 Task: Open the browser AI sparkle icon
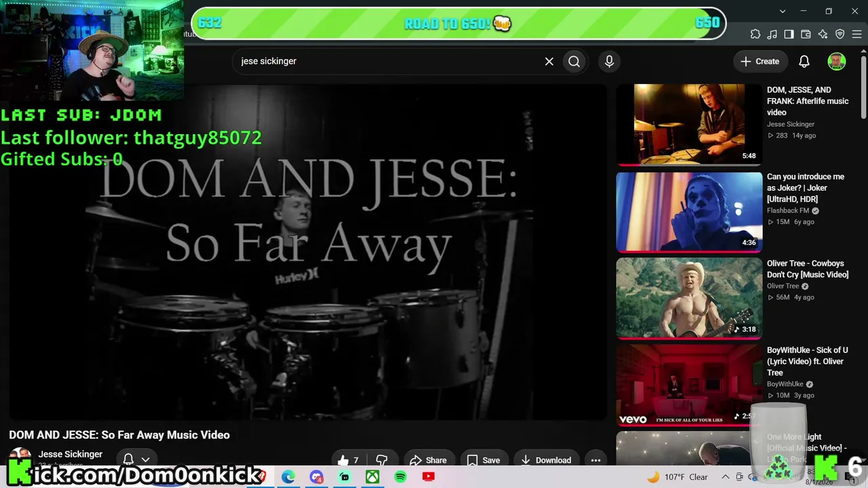tap(823, 34)
